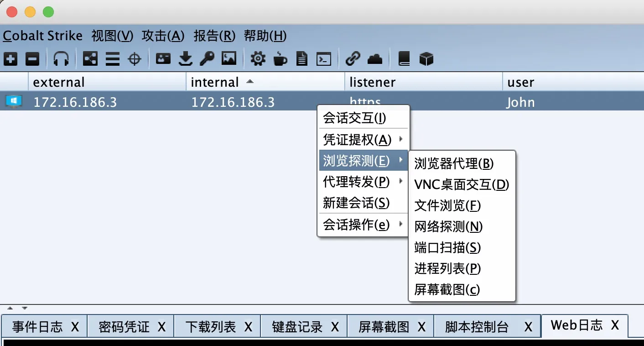The image size is (644, 346).
Task: Open the 视图(V) menu in the menu bar
Action: (112, 36)
